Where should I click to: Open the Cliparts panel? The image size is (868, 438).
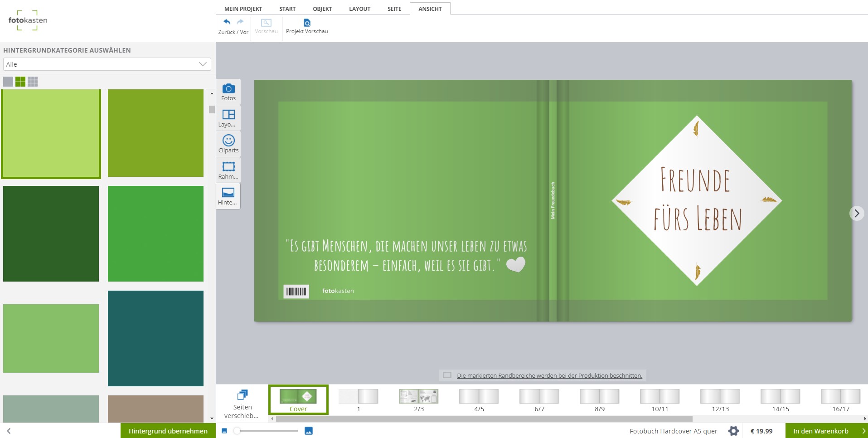pos(228,144)
